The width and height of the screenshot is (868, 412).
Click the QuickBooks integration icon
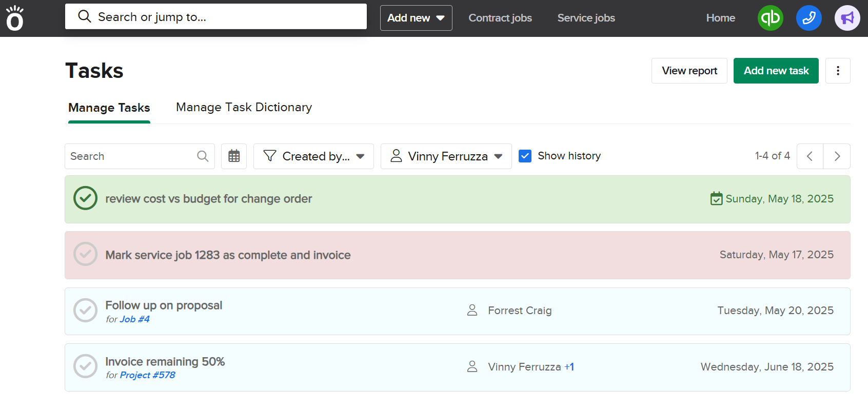(x=770, y=18)
